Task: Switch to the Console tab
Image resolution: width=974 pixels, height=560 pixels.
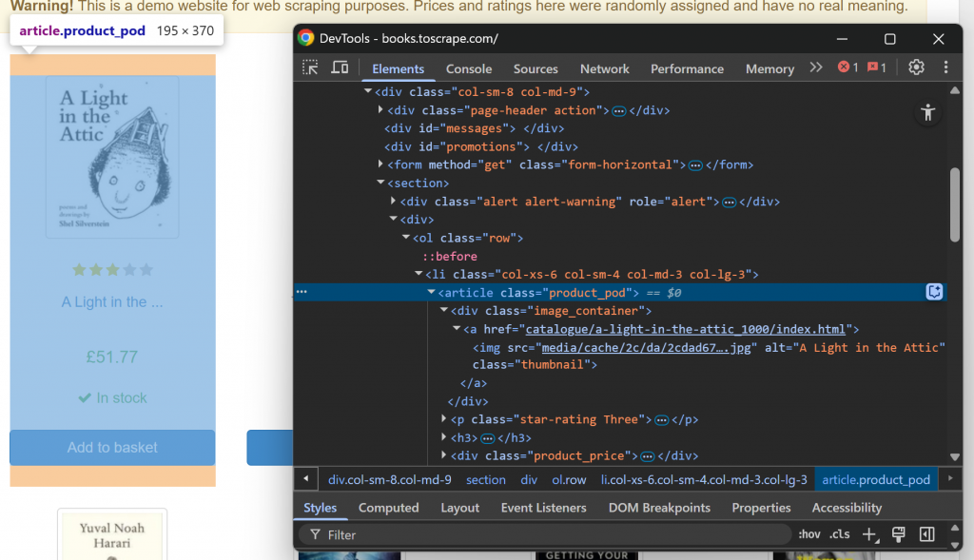Action: (469, 68)
